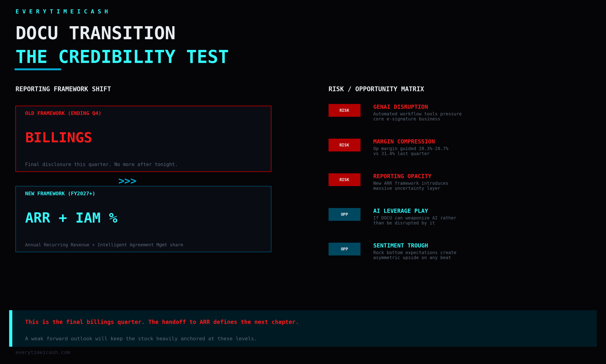This screenshot has width=606, height=364.
Task: Click the REPORTING OPACITY title
Action: [402, 176]
